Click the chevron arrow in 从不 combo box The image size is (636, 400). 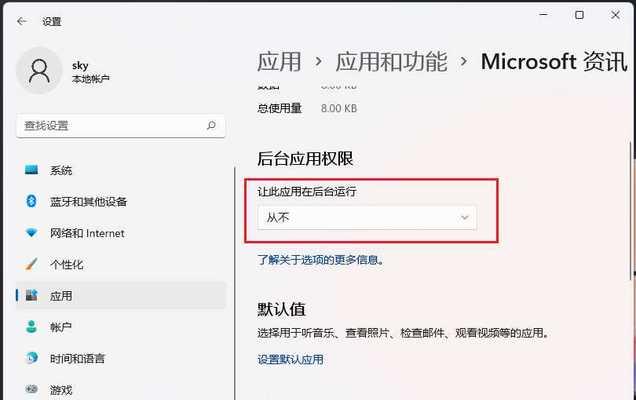click(x=464, y=218)
